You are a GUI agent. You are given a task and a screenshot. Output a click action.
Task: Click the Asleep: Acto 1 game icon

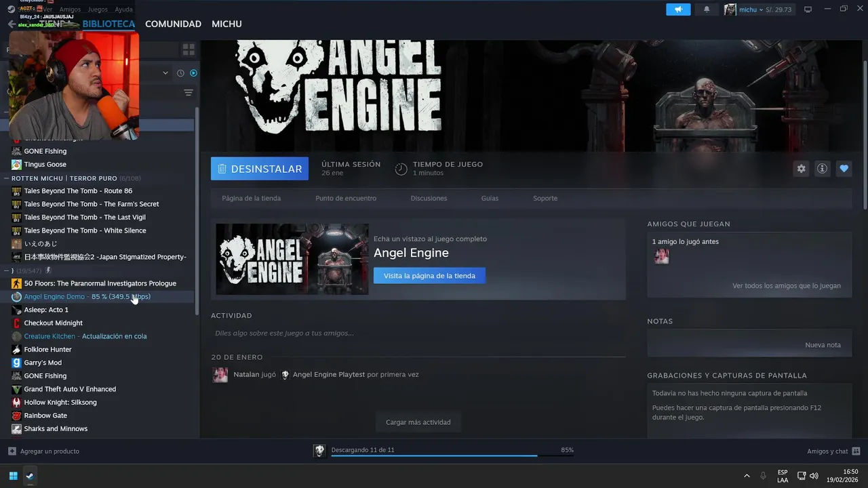pos(16,310)
